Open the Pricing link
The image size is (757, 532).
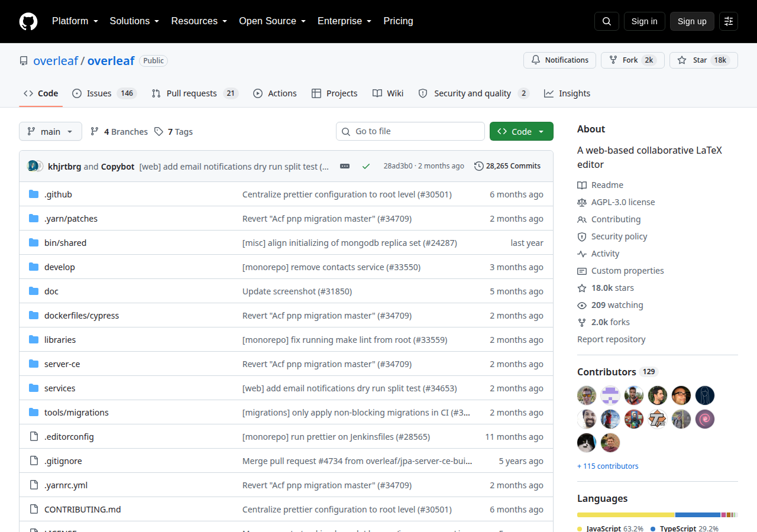pos(398,21)
